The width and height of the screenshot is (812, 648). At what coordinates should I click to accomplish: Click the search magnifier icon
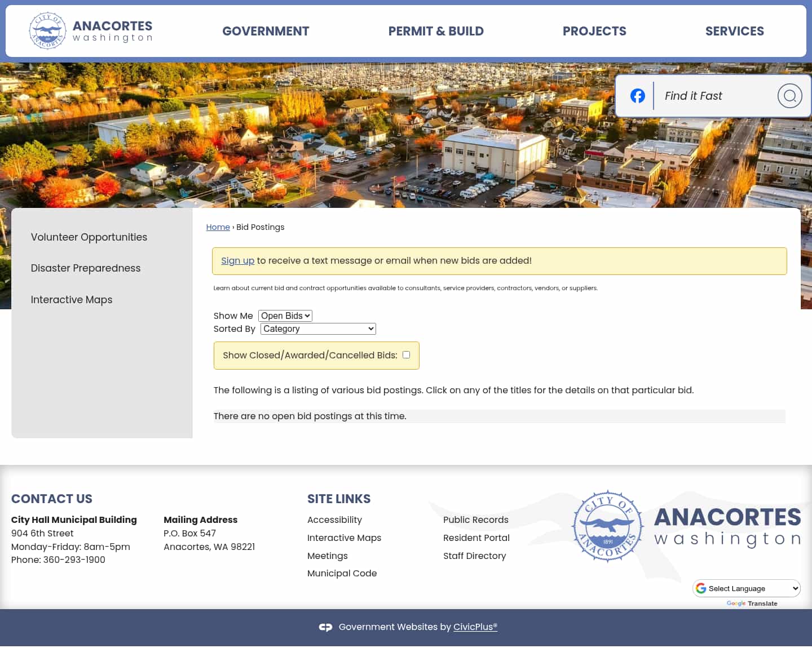point(789,95)
